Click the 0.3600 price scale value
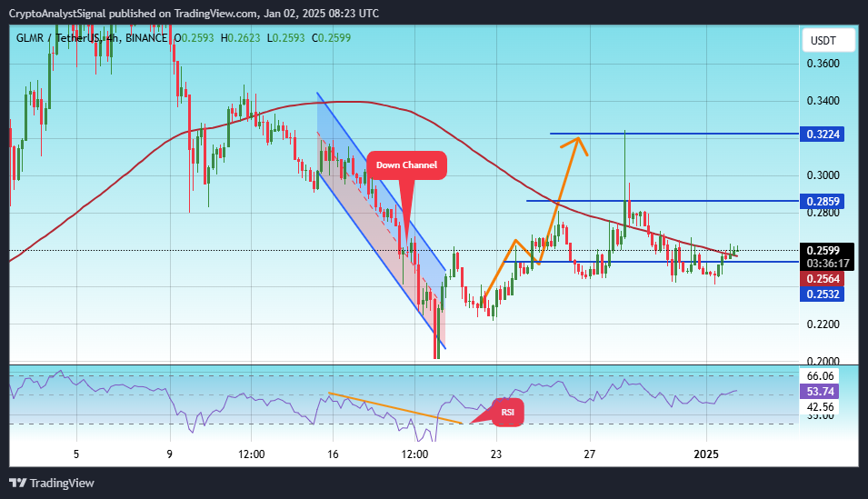 823,63
